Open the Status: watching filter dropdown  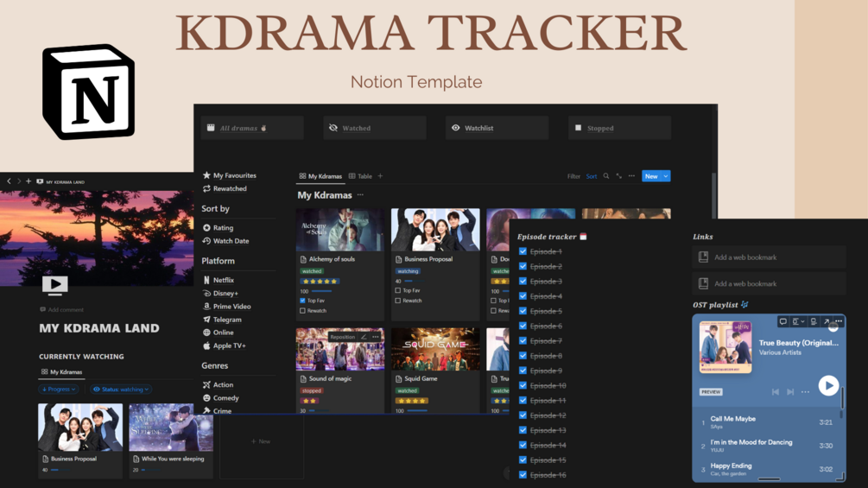click(x=121, y=389)
